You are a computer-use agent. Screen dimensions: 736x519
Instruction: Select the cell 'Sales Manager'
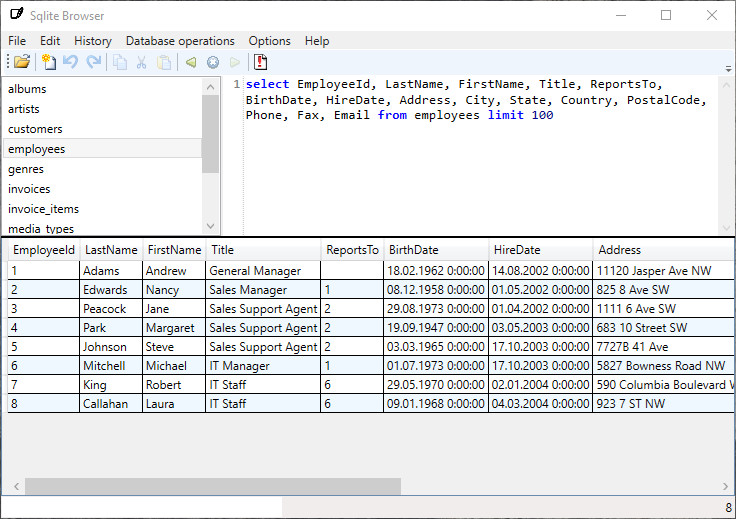pos(263,290)
